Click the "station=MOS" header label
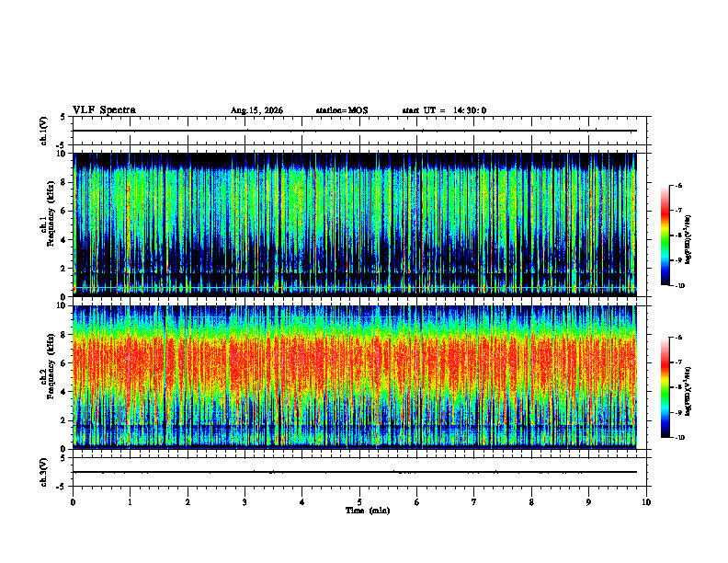Image resolution: width=728 pixels, height=563 pixels. [x=342, y=110]
